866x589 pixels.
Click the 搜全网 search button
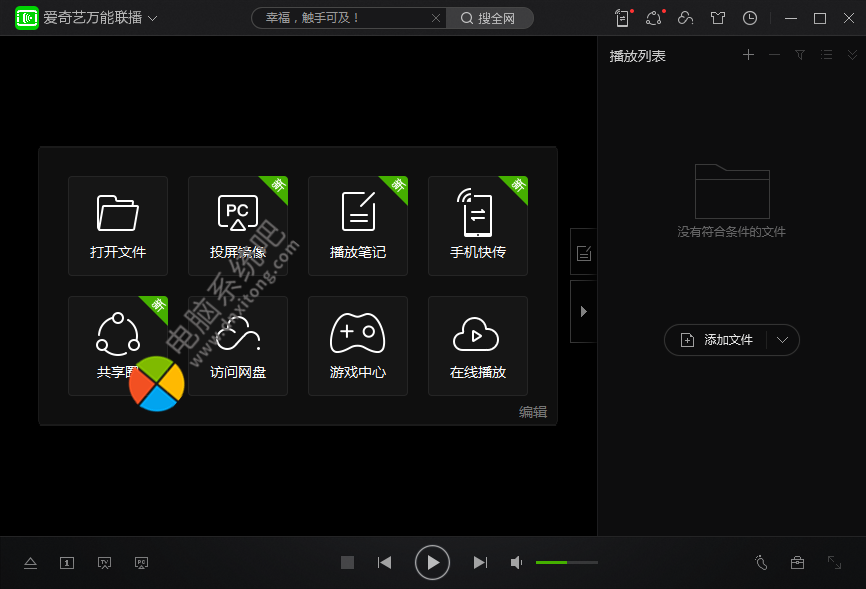pos(490,18)
